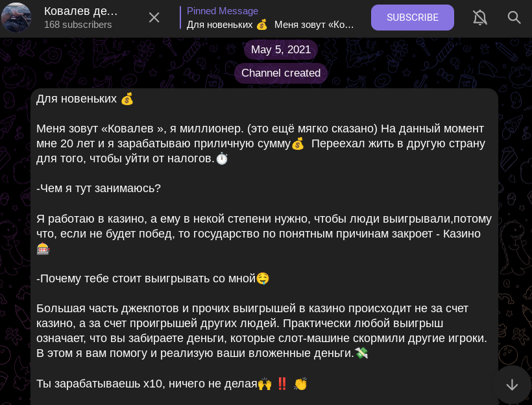
Task: Click the 168 subscribers count
Action: point(78,25)
